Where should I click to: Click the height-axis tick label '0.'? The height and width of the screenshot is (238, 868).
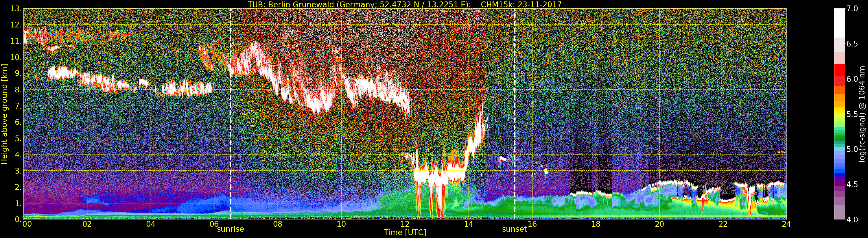[x=18, y=219]
